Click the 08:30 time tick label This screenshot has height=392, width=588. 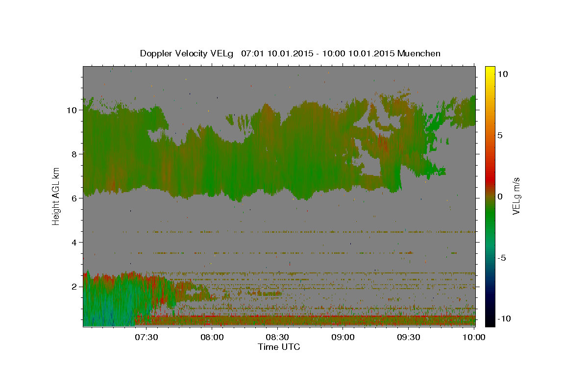278,338
